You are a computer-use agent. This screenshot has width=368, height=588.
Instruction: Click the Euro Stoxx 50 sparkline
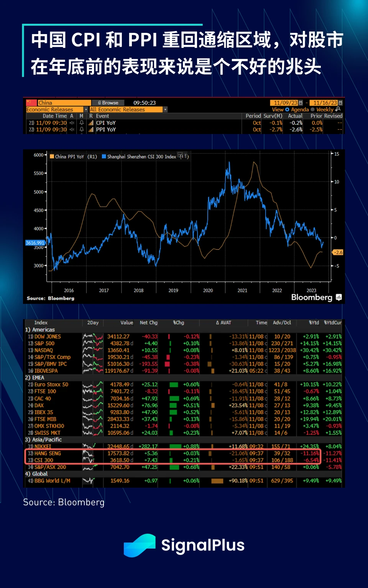(93, 384)
